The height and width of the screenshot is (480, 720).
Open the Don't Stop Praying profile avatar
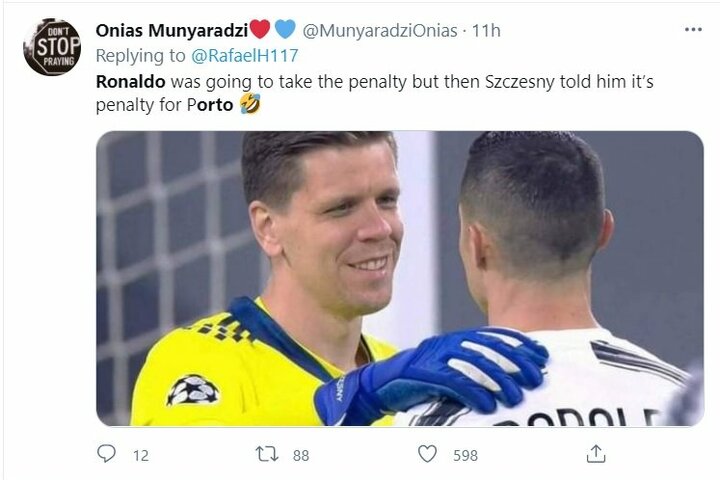(52, 47)
